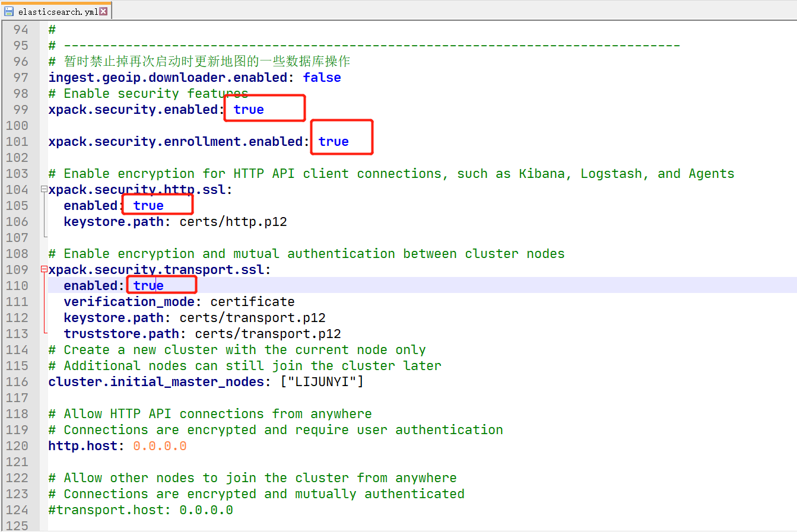Place cursor on xpack.security.enabled true value
Screen dimensions: 797x532
click(248, 110)
